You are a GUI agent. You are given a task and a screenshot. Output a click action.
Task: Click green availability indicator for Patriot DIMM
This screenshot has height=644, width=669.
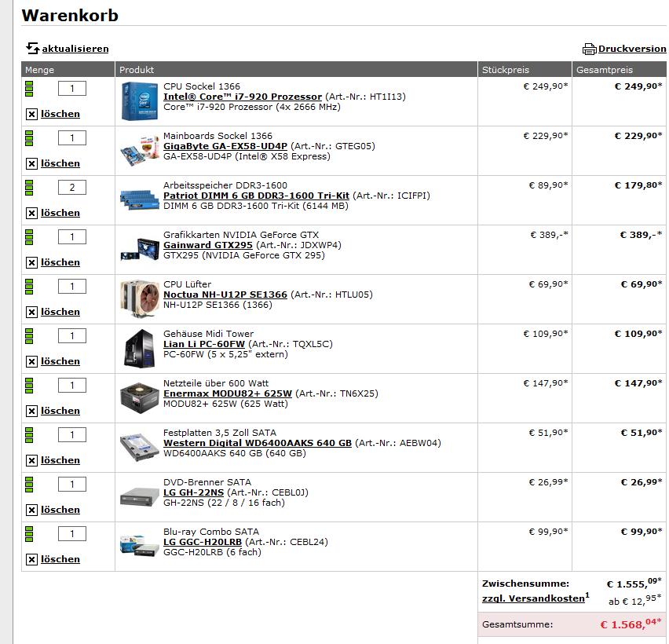tap(29, 188)
